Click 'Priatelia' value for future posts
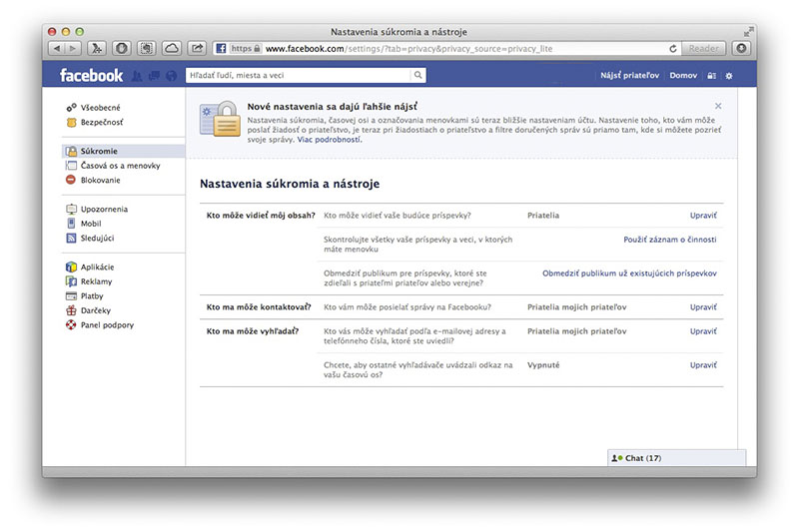Screen dimensions: 799x532 coord(543,216)
